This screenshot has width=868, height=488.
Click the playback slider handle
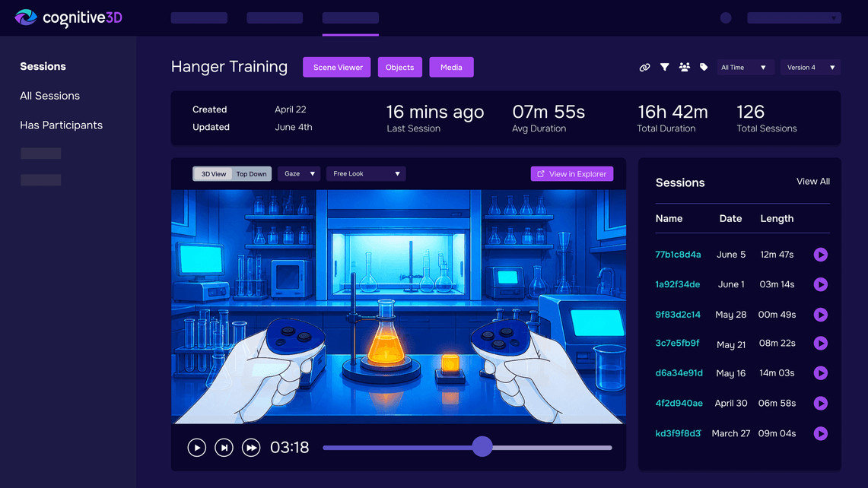click(x=482, y=446)
